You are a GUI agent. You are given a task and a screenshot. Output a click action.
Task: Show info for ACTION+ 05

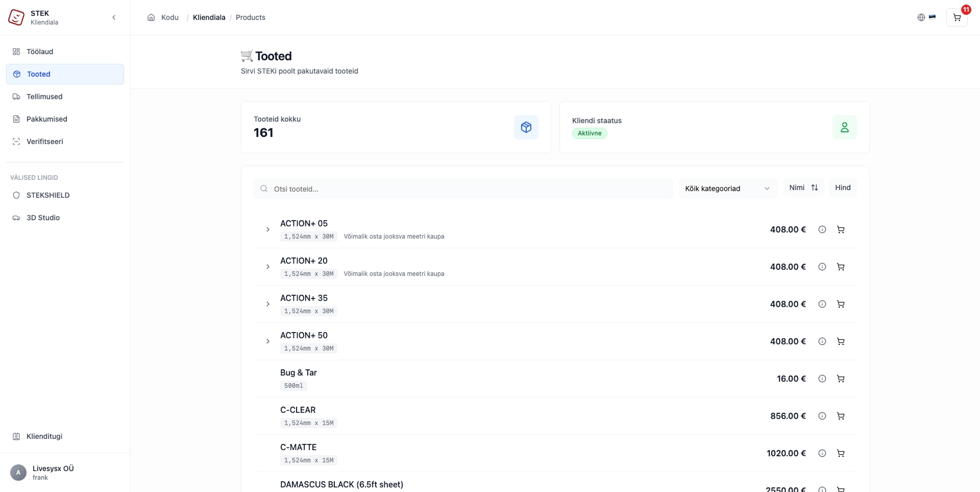tap(822, 229)
